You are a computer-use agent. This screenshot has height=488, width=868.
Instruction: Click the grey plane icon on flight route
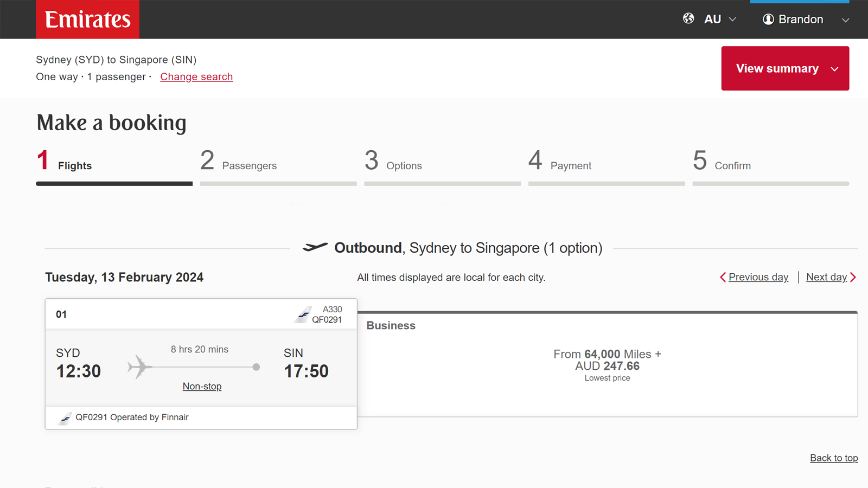tap(139, 367)
